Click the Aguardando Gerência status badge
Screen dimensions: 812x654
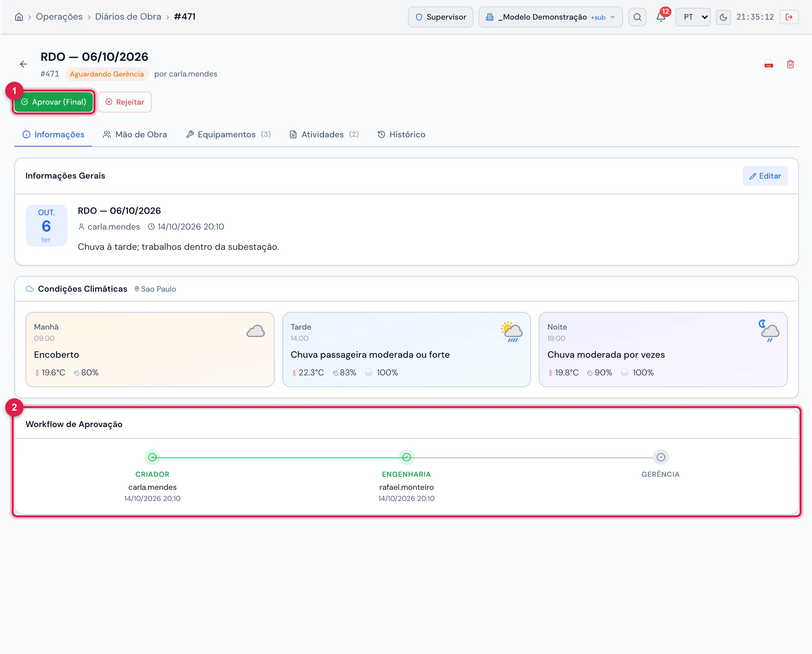(107, 74)
